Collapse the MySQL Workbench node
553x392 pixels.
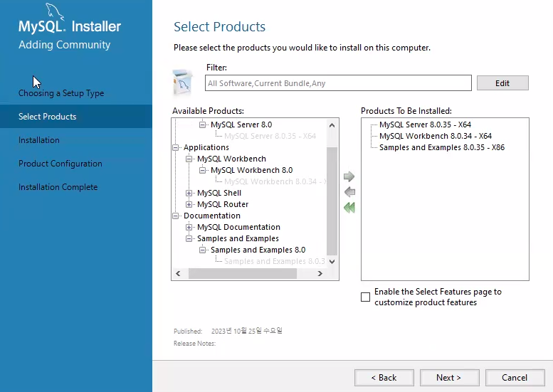(x=189, y=159)
